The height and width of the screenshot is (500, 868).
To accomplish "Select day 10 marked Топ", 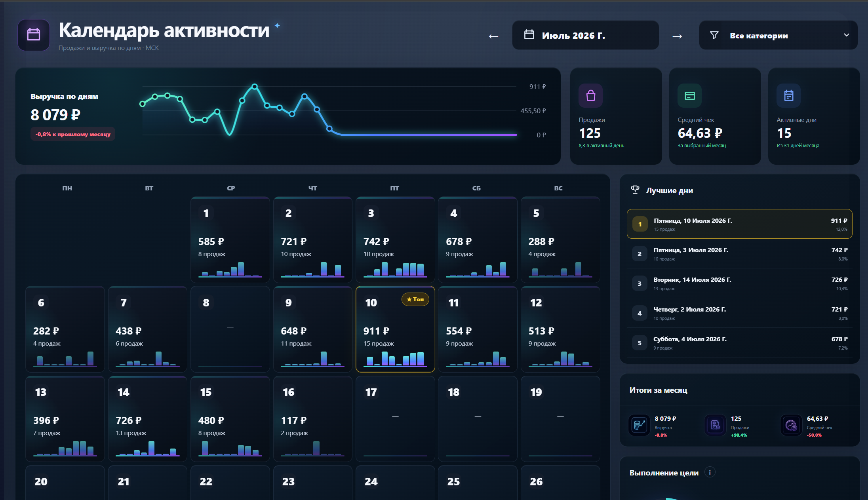I will 395,329.
